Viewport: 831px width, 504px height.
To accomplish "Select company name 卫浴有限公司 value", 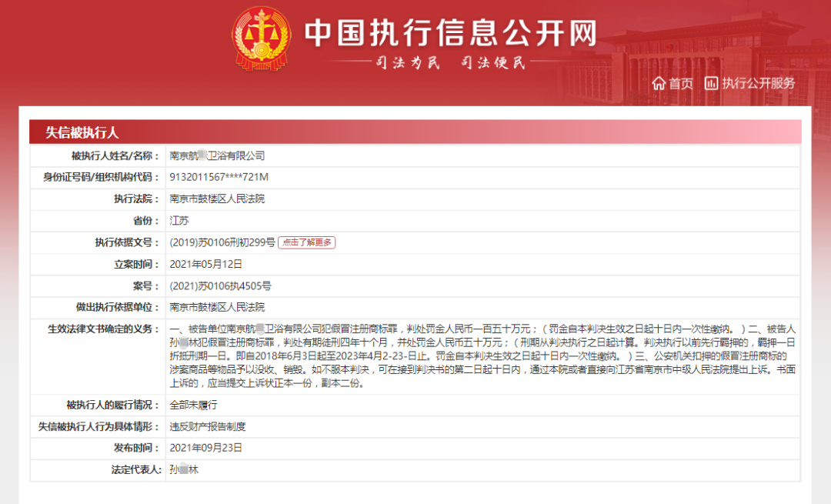I will click(217, 155).
